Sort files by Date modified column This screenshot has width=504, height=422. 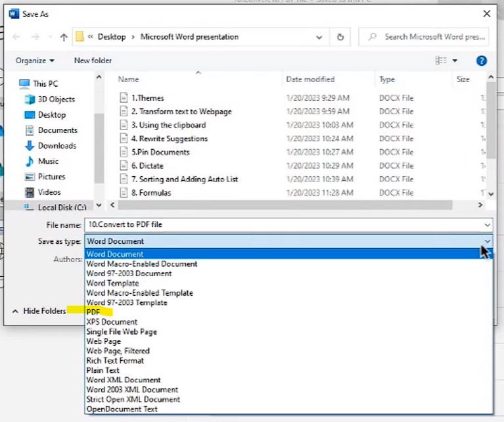[310, 80]
